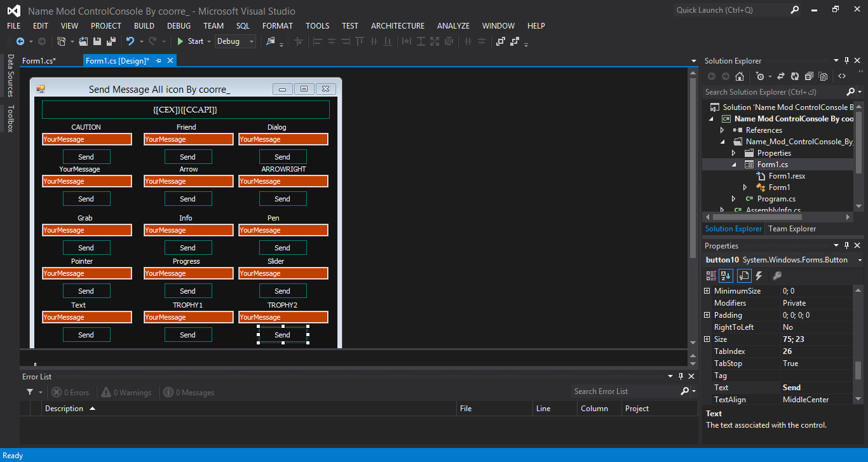This screenshot has height=462, width=868.
Task: Expand the Program.cs node
Action: coord(734,199)
